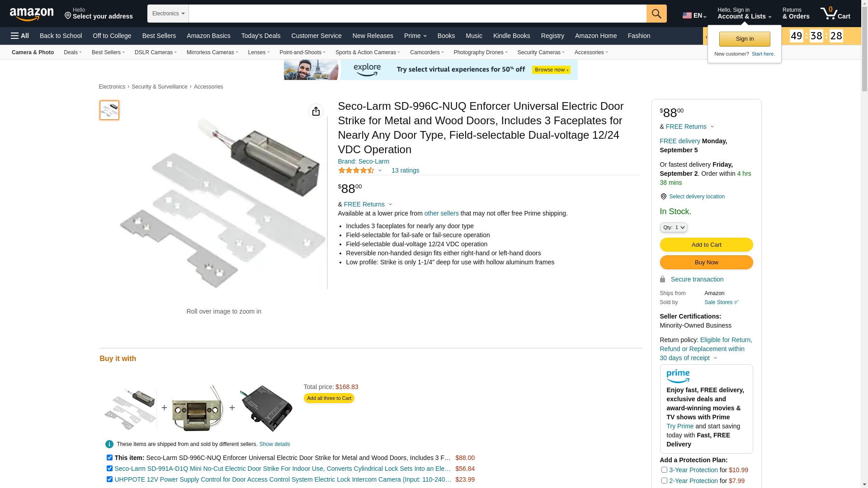Click the share icon on the product image
Screen dimensions: 868x488
(316, 111)
